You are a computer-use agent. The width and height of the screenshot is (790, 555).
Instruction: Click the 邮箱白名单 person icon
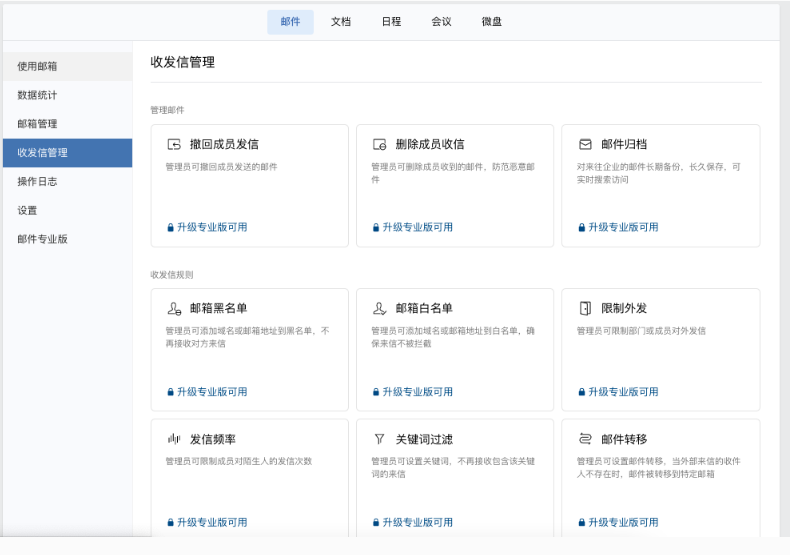(x=380, y=308)
